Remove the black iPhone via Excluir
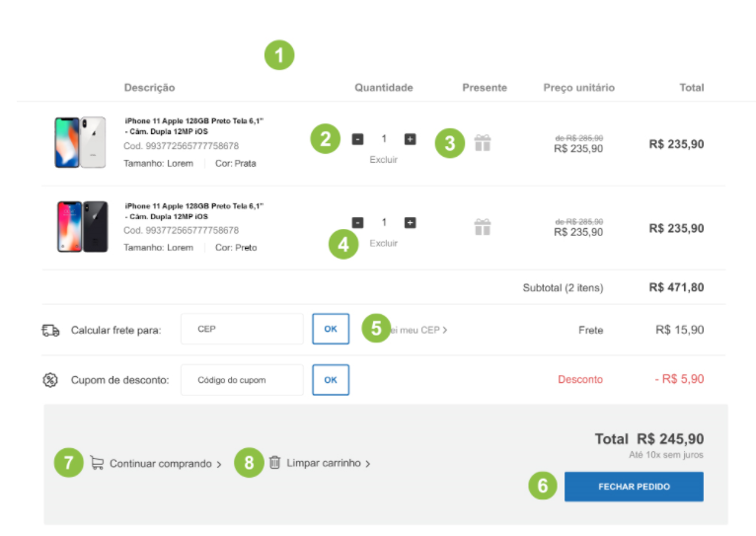 tap(383, 243)
